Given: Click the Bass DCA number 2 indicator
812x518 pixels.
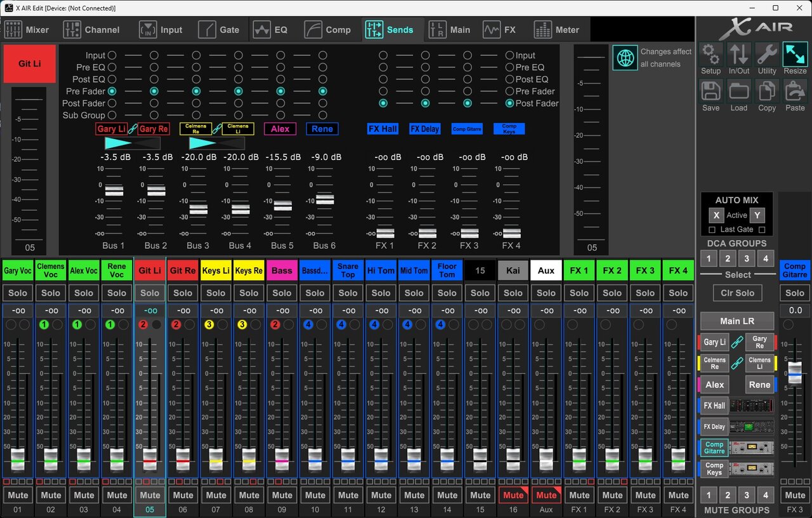Looking at the screenshot, I should (275, 324).
